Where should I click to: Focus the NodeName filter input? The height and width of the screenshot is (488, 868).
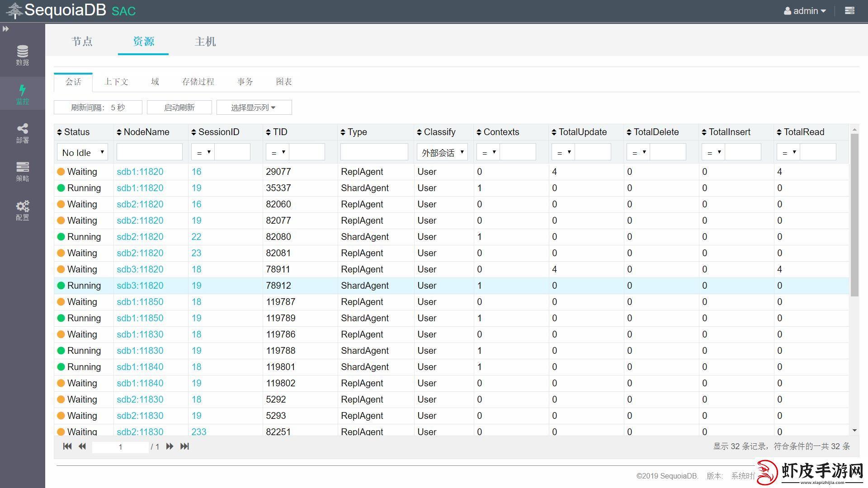(x=150, y=152)
